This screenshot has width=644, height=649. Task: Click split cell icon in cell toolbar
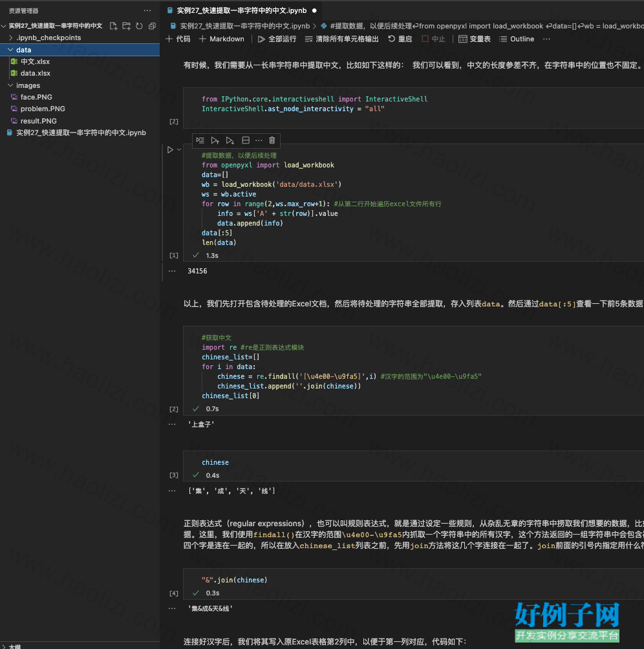coord(246,140)
